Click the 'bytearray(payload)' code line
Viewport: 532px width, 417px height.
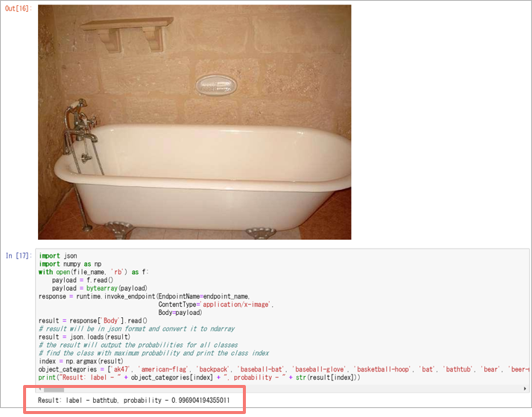pos(99,288)
